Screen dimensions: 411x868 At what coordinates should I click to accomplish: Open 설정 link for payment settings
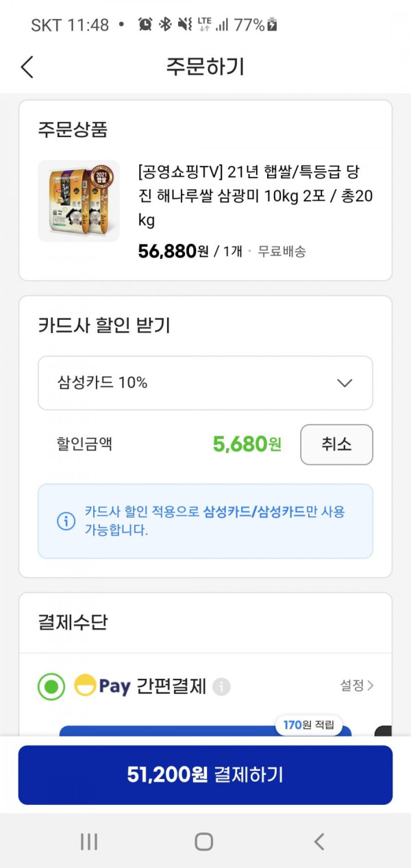point(357,685)
